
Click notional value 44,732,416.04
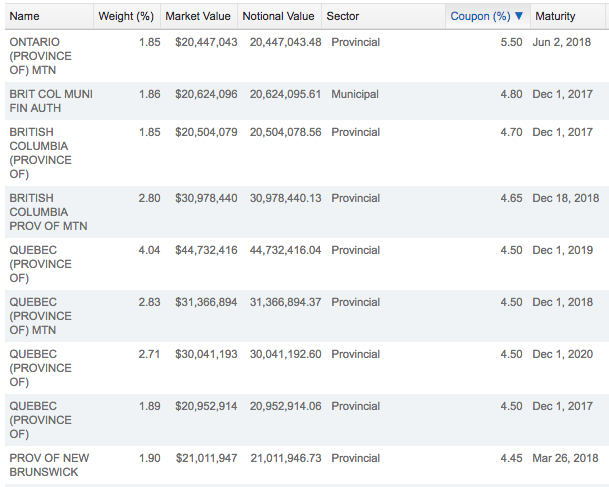(285, 250)
